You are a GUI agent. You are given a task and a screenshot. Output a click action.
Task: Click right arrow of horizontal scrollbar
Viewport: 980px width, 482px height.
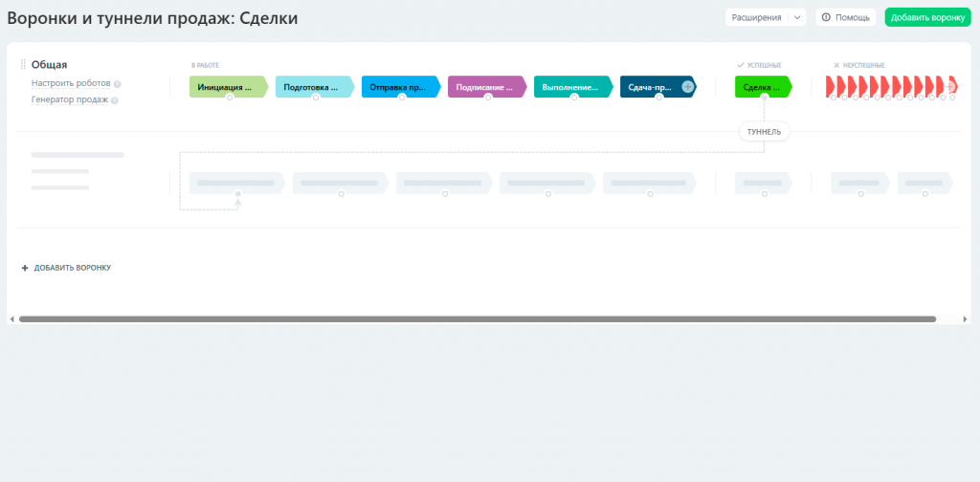[965, 319]
